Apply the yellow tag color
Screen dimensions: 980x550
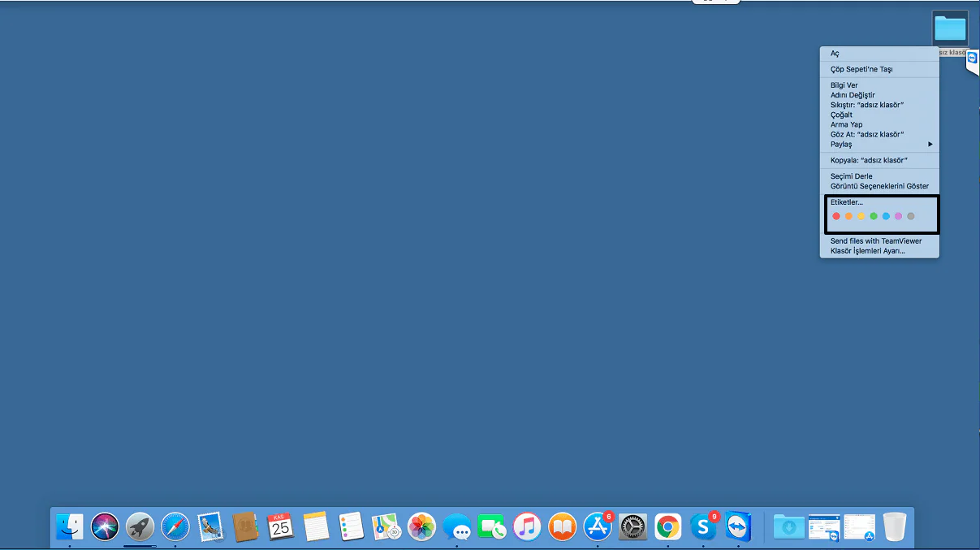(x=861, y=216)
